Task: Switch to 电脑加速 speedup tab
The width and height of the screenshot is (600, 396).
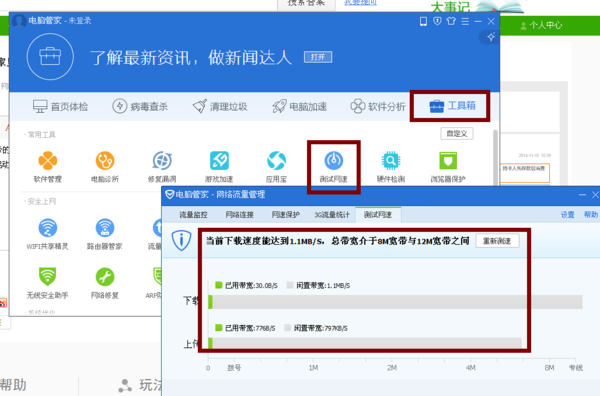Action: pyautogui.click(x=299, y=106)
